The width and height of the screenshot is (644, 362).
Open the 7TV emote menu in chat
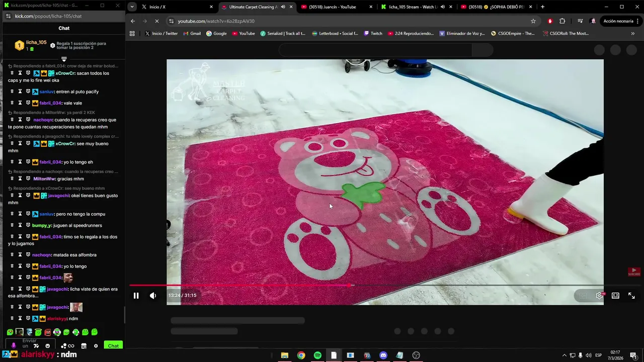pos(36,346)
